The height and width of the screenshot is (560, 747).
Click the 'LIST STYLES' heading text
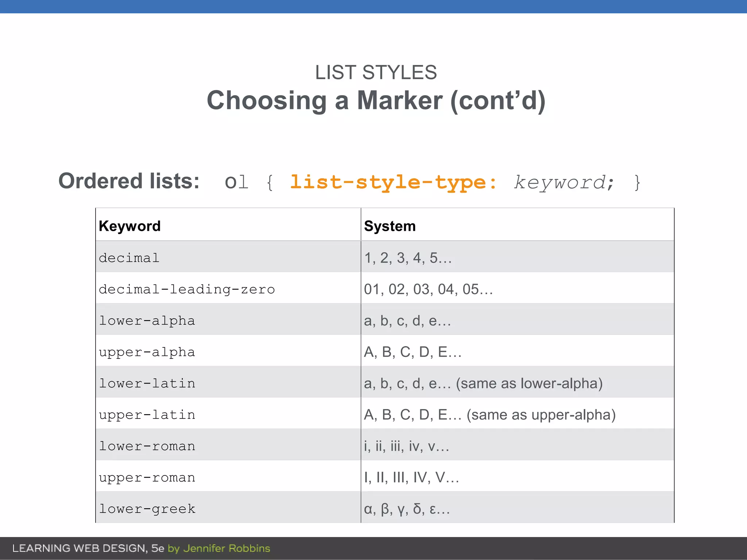coord(376,72)
